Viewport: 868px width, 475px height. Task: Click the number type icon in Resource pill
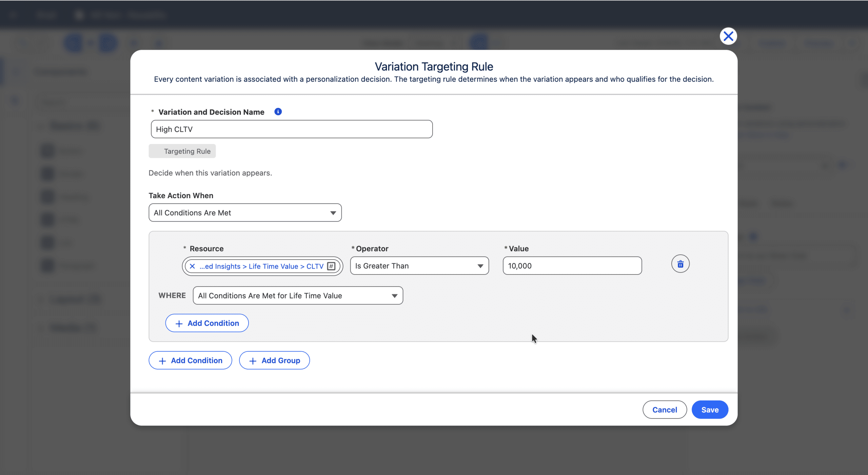click(331, 266)
